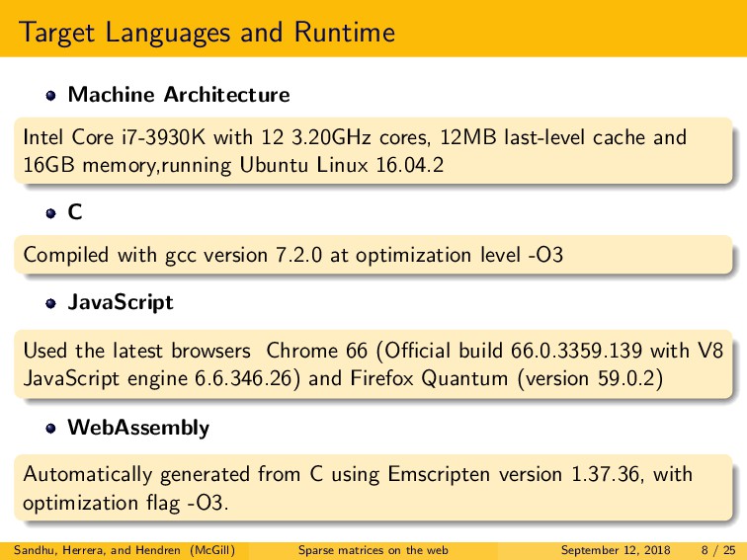Viewport: 747px width, 560px height.
Task: Click the line 'Used the latest browsers Chrome 66'
Action: [196, 351]
